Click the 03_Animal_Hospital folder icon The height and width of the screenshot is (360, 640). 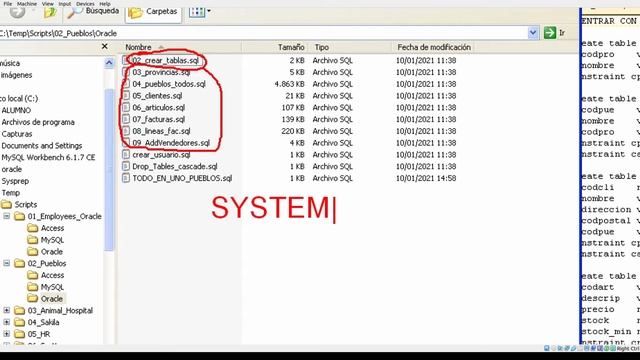[x=20, y=311]
